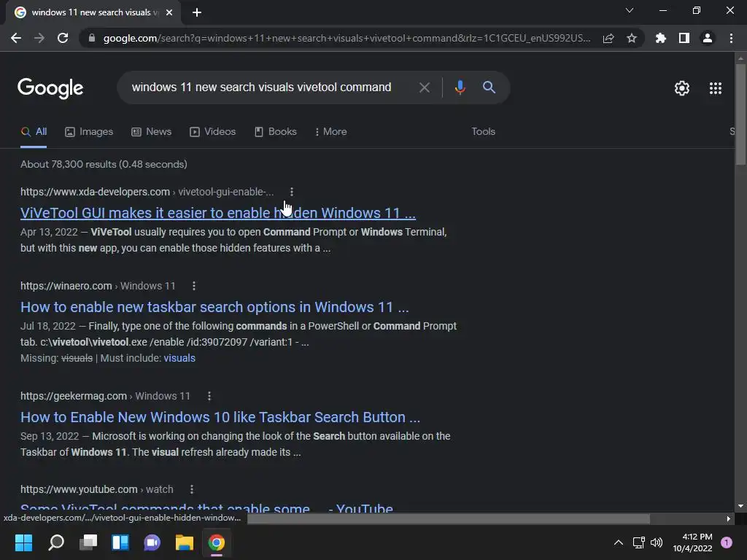Start voice search with the microphone

coord(460,87)
